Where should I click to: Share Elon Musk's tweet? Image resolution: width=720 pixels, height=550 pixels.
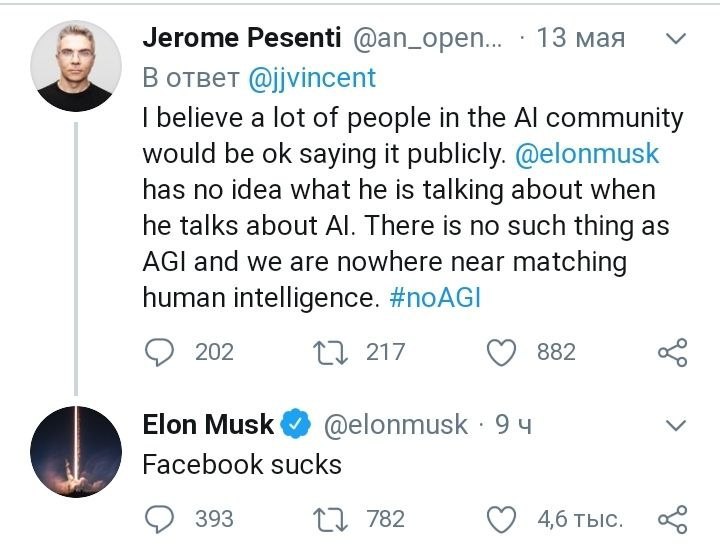point(672,518)
